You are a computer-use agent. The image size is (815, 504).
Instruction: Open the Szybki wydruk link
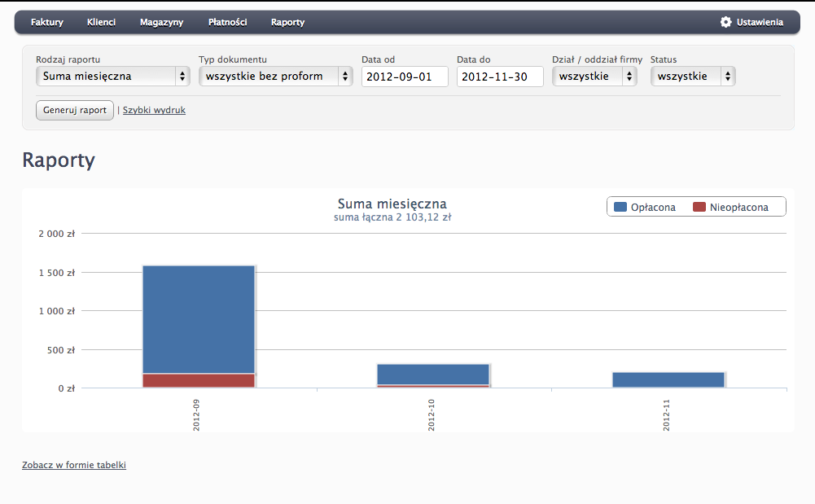coord(154,110)
